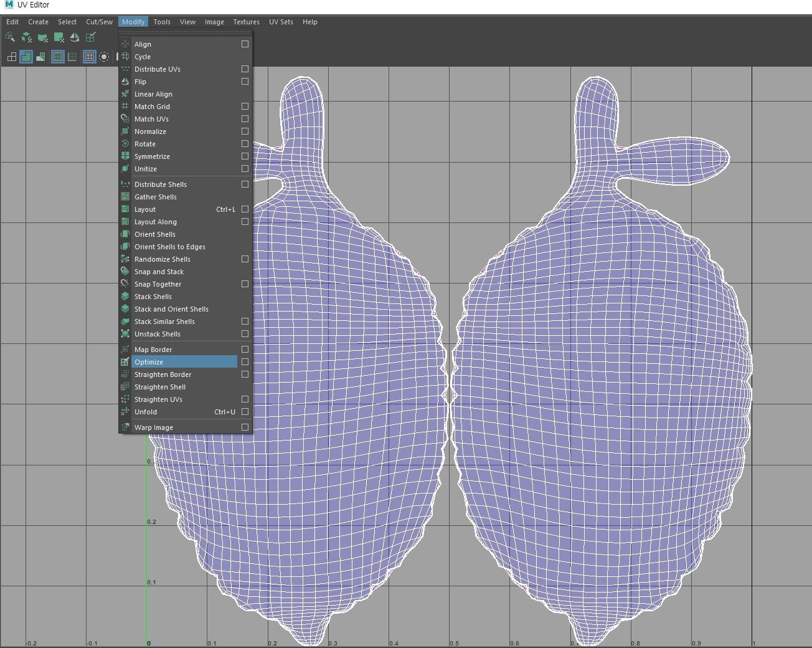Choose Layout (Ctrl+L) menu entry
This screenshot has width=812, height=648.
[x=178, y=209]
